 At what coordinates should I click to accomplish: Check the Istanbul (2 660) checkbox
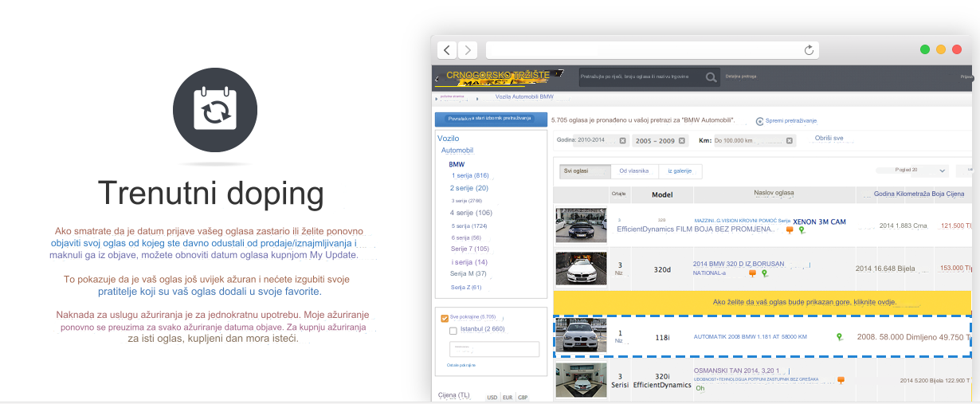[453, 330]
